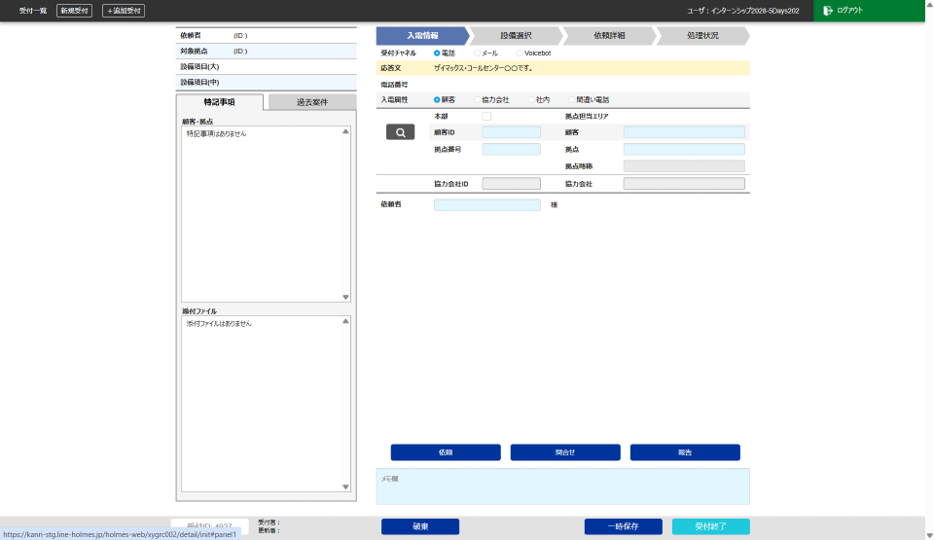Screen dimensions: 934x540
Task: Click the 拠点略称 field
Action: click(x=684, y=166)
